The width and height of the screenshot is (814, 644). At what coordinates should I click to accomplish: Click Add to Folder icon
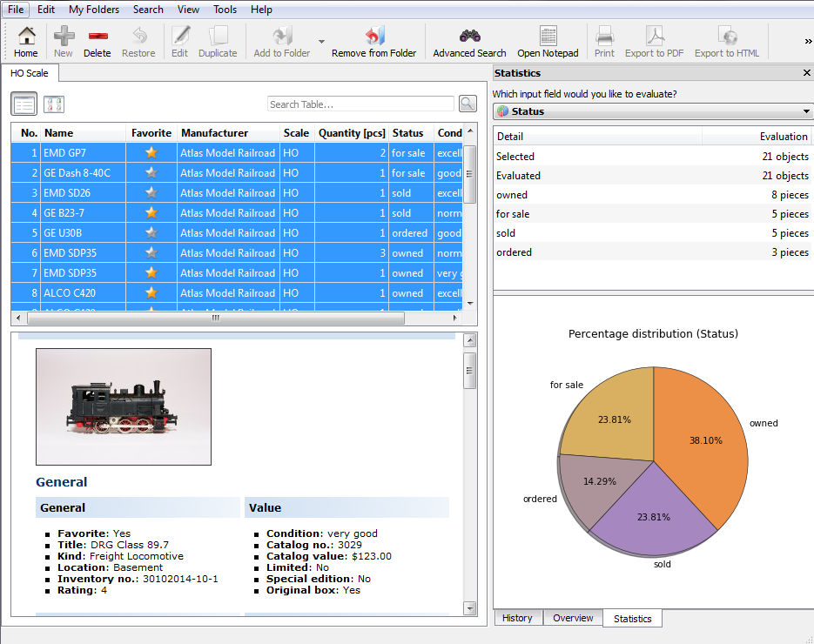click(x=282, y=37)
